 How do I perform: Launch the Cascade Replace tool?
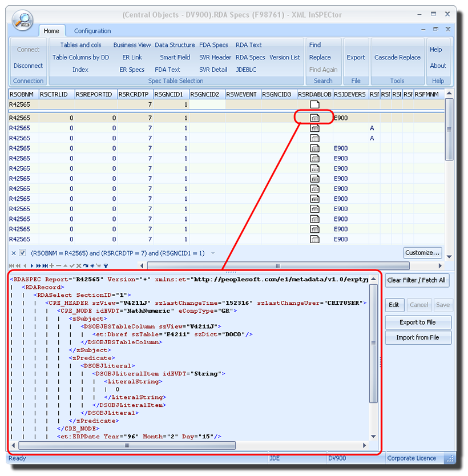pos(397,58)
